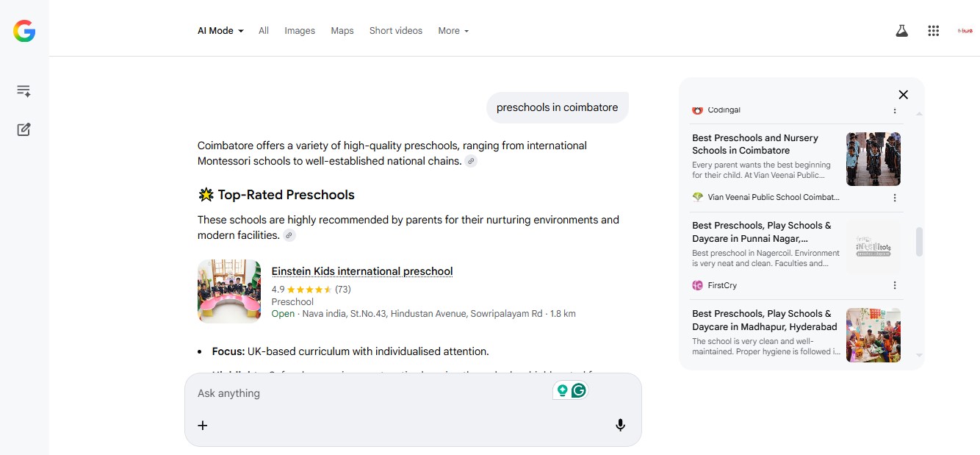Screen dimensions: 980x455
Task: Click the Grammarly lightbulb suggestion icon
Action: tap(563, 390)
